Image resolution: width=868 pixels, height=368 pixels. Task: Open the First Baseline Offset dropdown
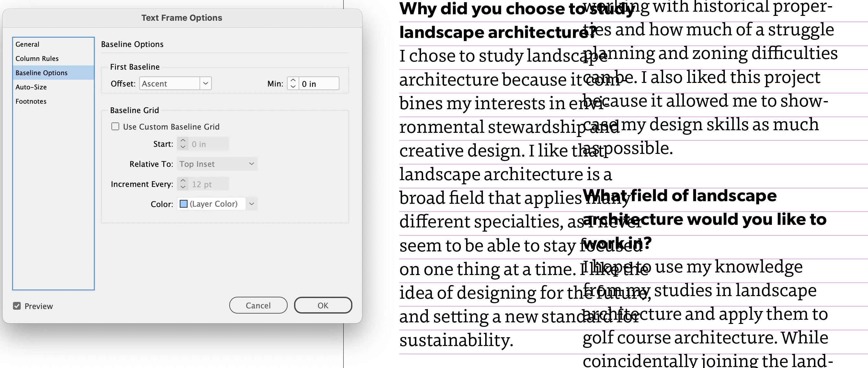[206, 83]
